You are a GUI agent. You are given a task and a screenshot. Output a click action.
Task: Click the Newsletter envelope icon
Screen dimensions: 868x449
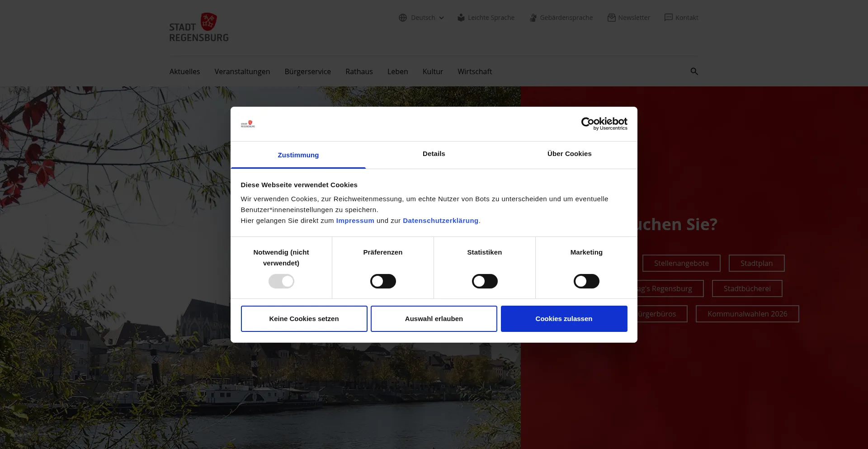(611, 18)
